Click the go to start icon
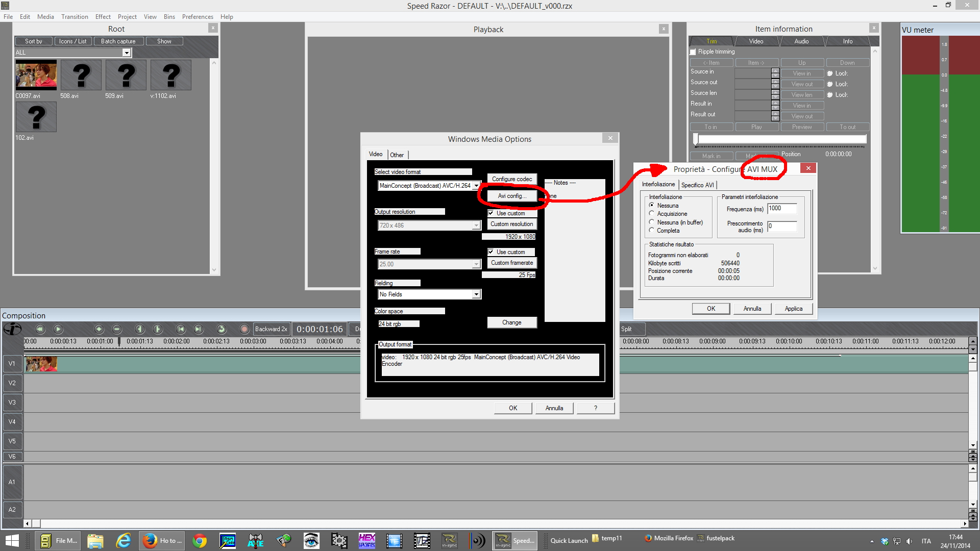 (x=180, y=329)
